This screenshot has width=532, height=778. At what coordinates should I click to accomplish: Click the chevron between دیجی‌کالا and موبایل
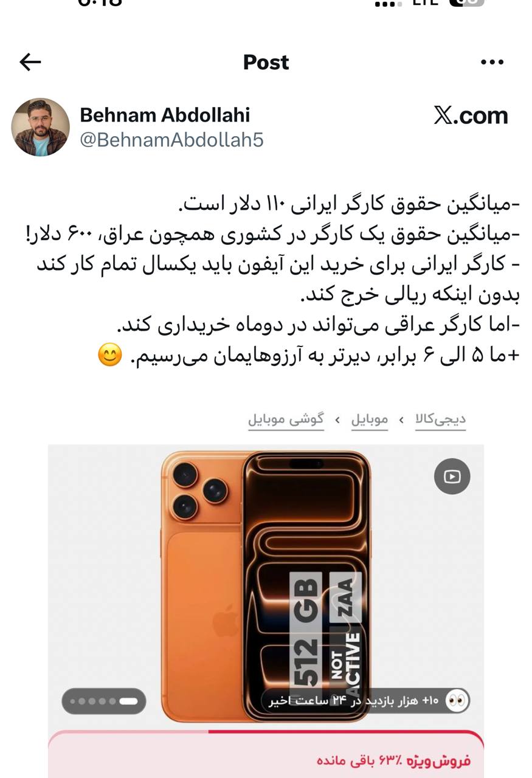401,420
